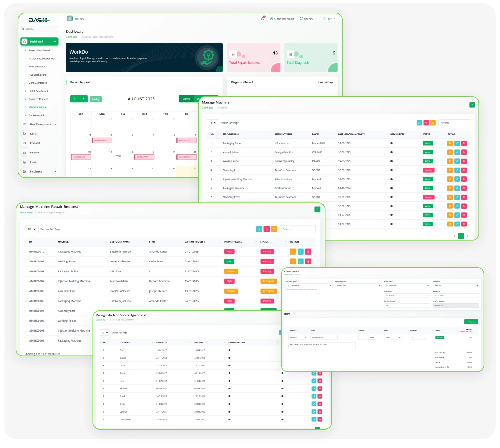
Task: Click the Active status toggle for Packaging Robot
Action: 428,143
